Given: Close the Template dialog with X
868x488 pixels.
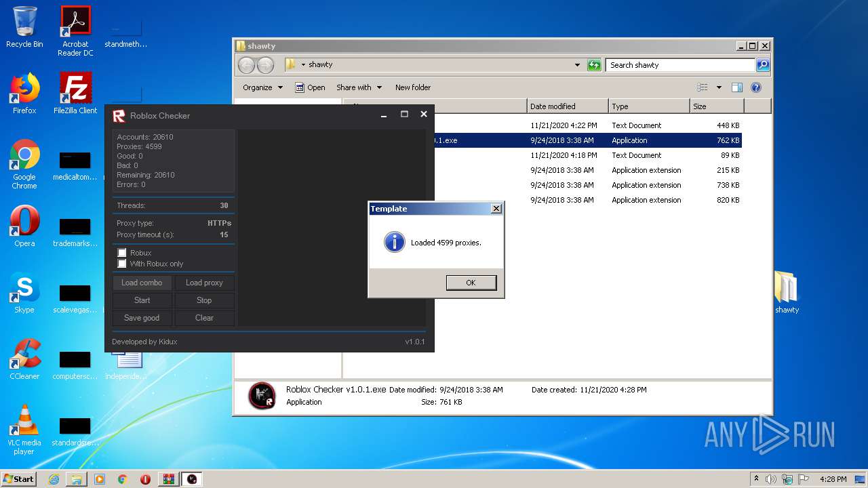Looking at the screenshot, I should [x=496, y=209].
